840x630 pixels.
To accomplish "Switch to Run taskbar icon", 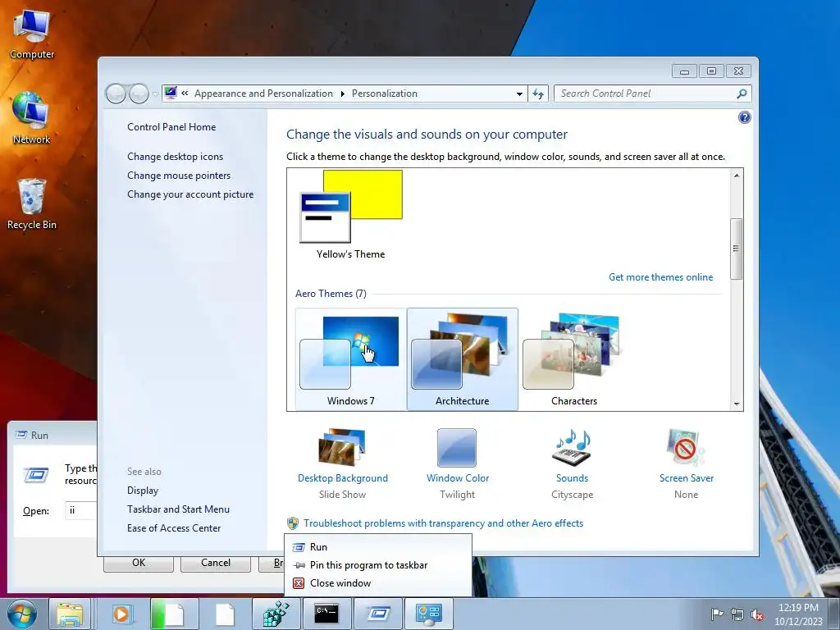I will 377,614.
